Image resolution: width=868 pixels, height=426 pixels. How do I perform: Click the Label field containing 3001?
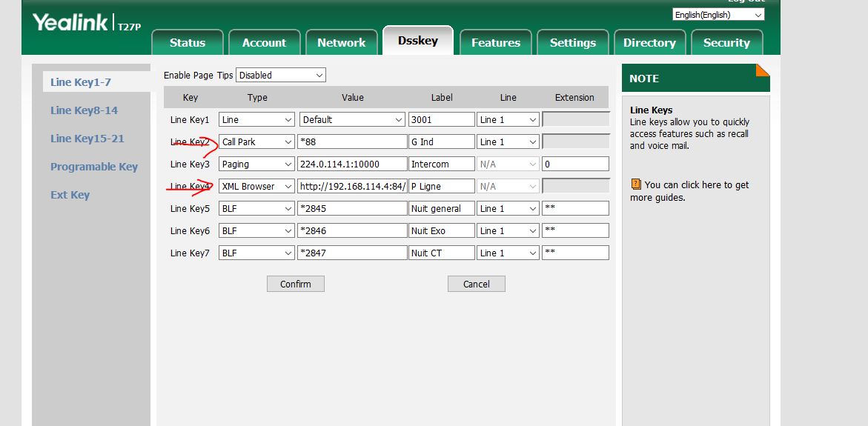pos(441,119)
